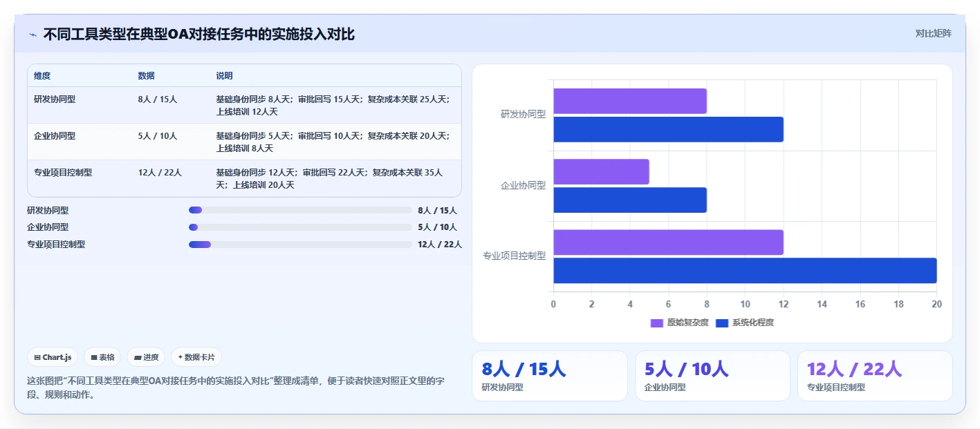Click the 研发协同型 chart axis label

click(x=523, y=115)
